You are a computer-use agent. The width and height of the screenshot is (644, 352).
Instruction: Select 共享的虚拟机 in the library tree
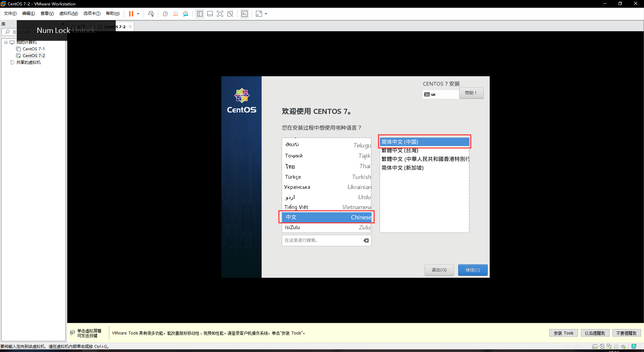(29, 62)
